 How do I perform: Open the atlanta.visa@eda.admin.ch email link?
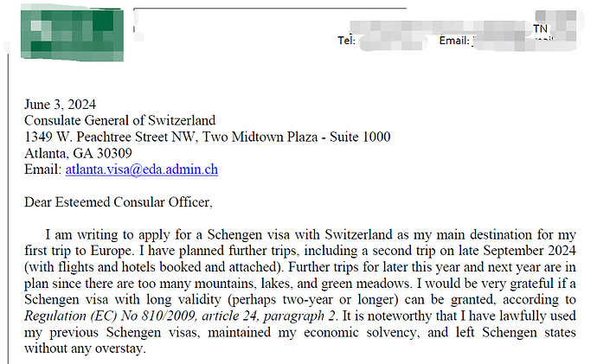142,169
